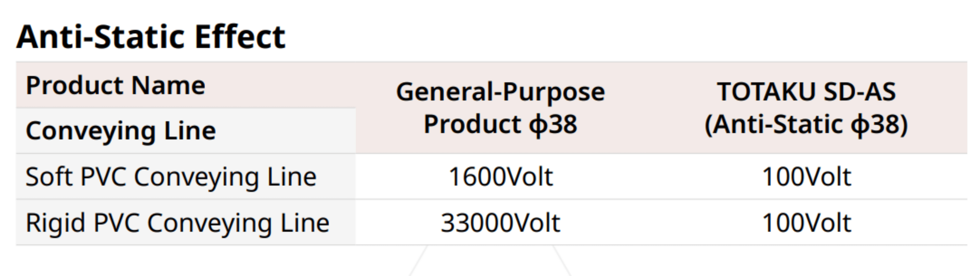Image resolution: width=980 pixels, height=276 pixels.
Task: Click the 1600Volt cell
Action: pyautogui.click(x=500, y=176)
